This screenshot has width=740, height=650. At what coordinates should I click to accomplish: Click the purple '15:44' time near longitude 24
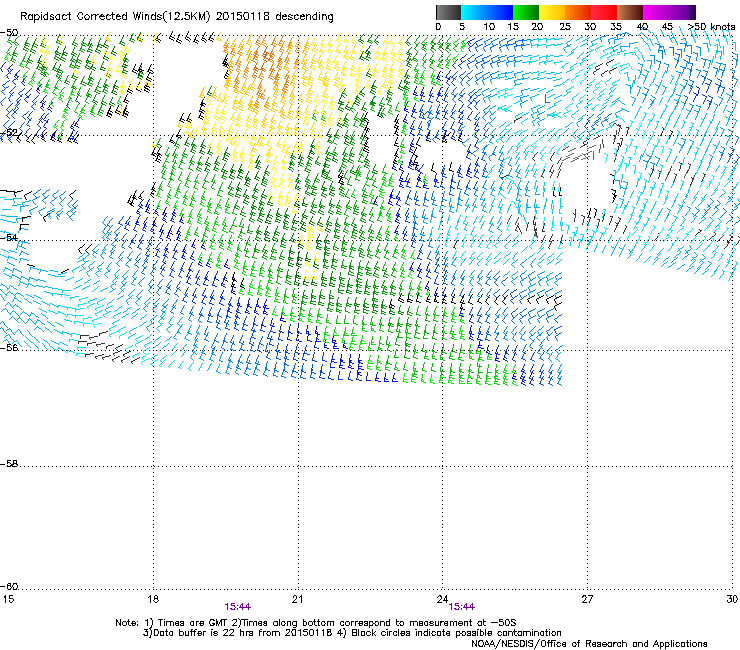462,607
